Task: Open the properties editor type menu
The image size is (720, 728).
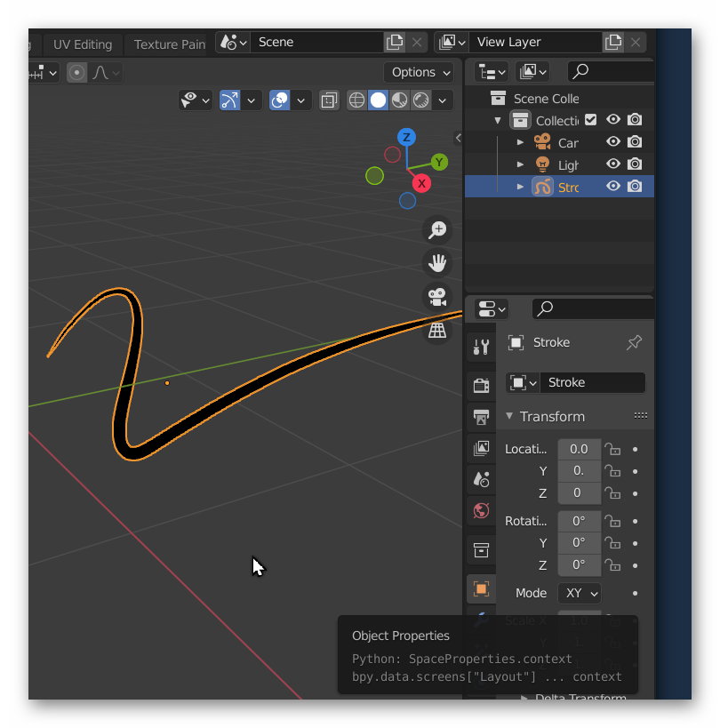Action: pyautogui.click(x=492, y=308)
